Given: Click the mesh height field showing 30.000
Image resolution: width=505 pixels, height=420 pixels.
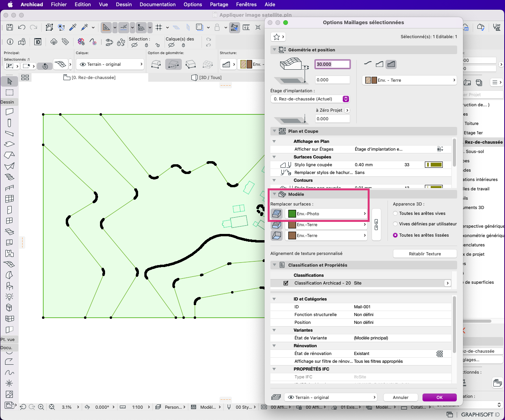Looking at the screenshot, I should [332, 64].
